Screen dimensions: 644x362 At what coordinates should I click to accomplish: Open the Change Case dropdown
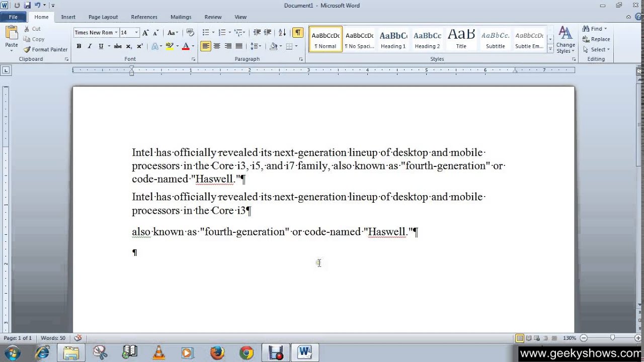pyautogui.click(x=173, y=33)
